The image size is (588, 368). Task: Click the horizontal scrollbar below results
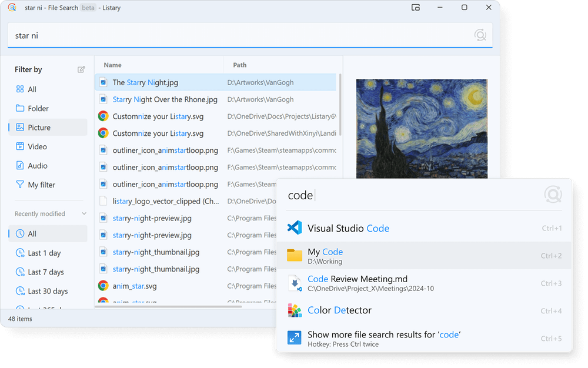point(168,306)
